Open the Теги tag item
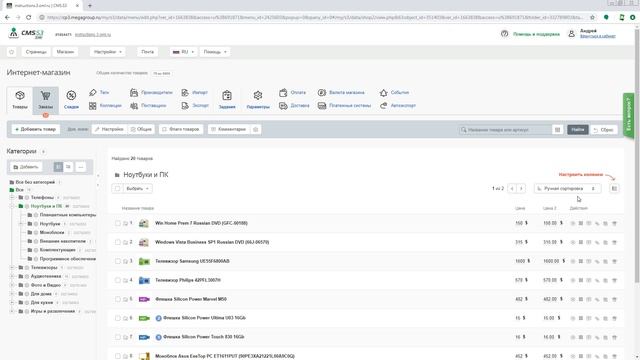The image size is (640, 360). click(x=99, y=93)
